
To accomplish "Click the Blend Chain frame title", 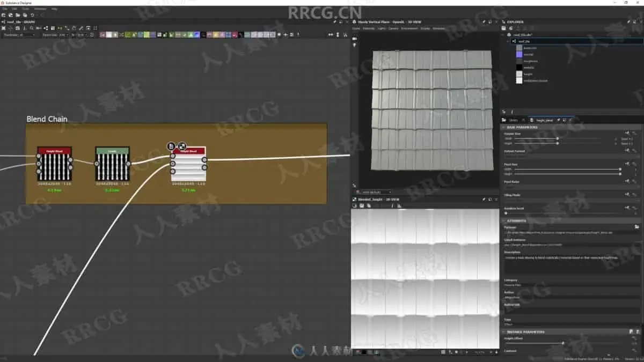I will [47, 119].
